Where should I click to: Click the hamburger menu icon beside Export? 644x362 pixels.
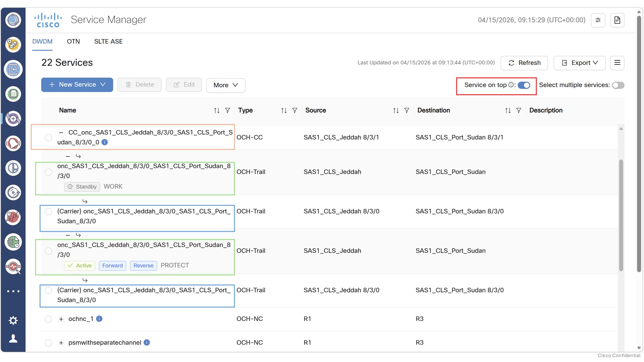pyautogui.click(x=617, y=63)
